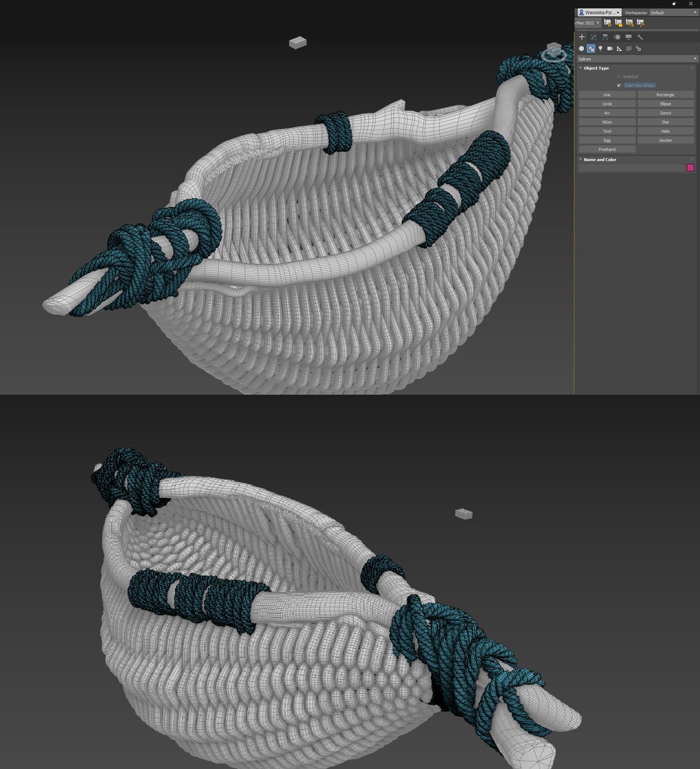Click the Circle spline button

click(x=607, y=104)
